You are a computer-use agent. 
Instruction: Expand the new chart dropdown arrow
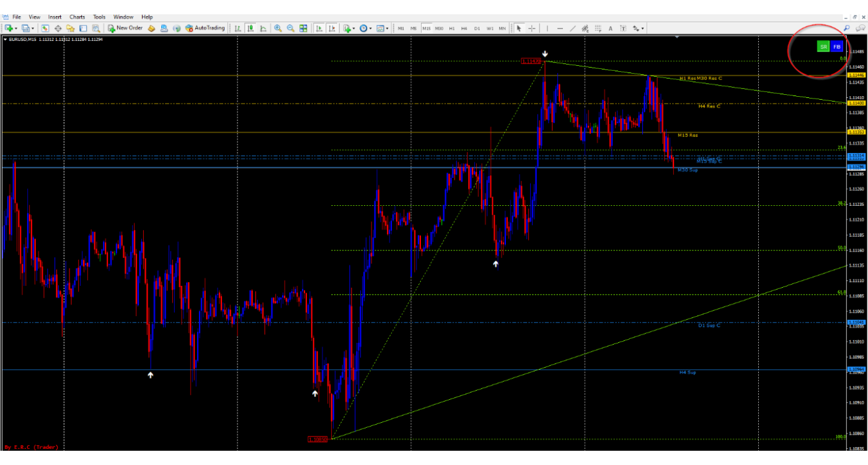16,28
